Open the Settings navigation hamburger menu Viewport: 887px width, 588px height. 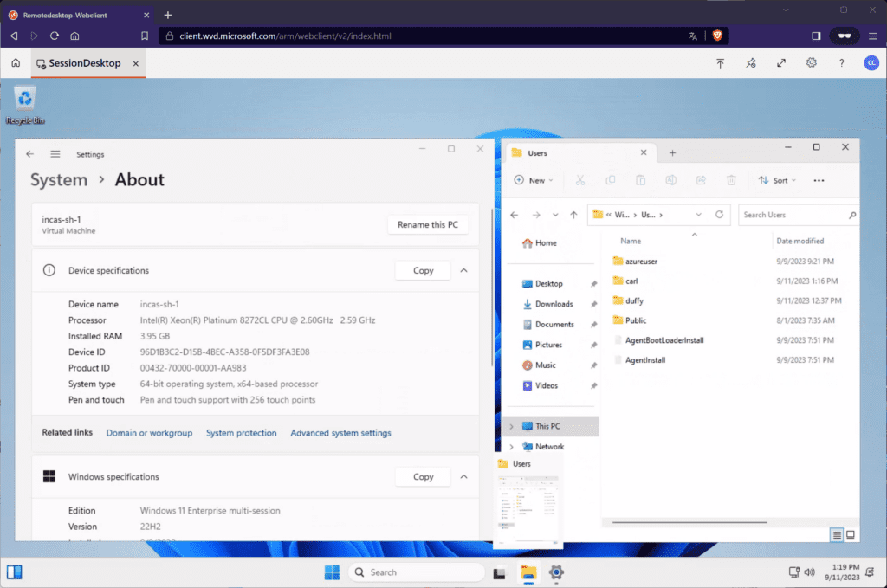[55, 154]
